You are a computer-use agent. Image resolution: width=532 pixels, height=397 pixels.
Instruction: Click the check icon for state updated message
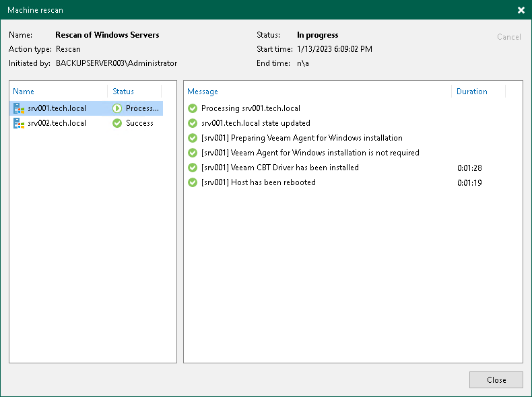pos(193,123)
